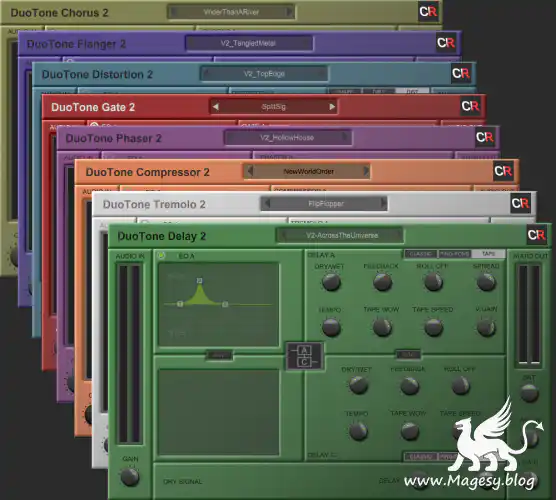Click inside the empty lower EQ display
The width and height of the screenshot is (556, 500).
pyautogui.click(x=218, y=412)
